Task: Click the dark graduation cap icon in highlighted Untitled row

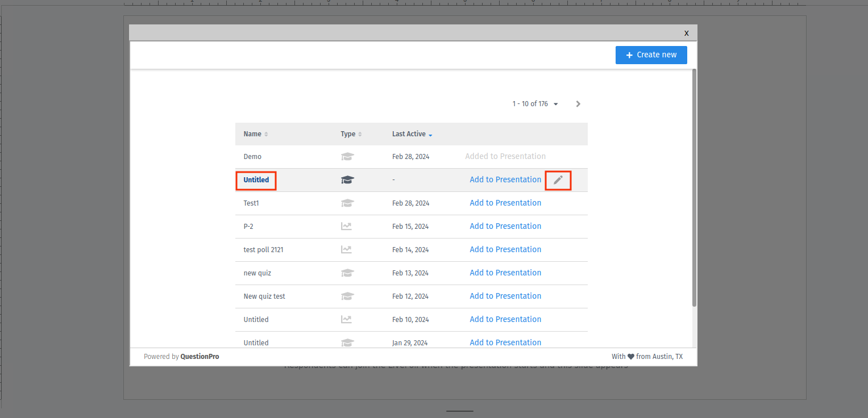Action: [x=347, y=180]
